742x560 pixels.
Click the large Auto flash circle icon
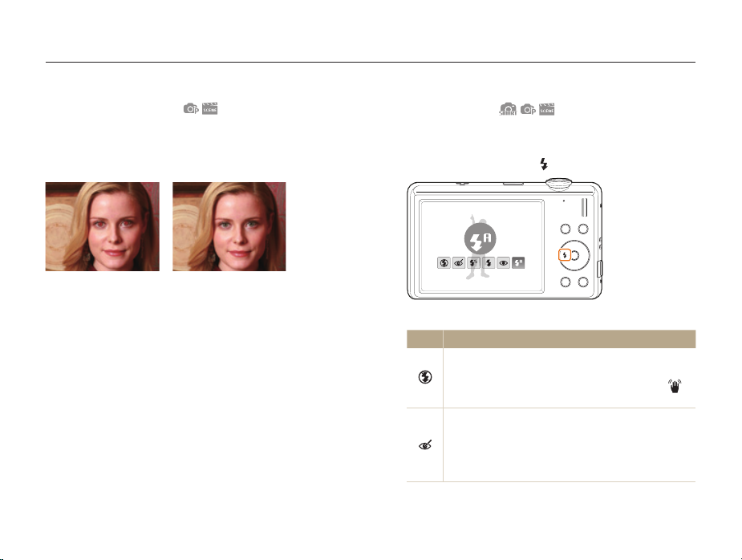[480, 239]
